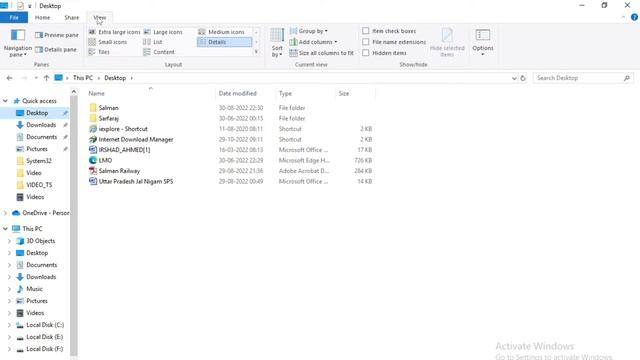Switch layout to Extra large icons
The image size is (640, 360).
pos(115,32)
